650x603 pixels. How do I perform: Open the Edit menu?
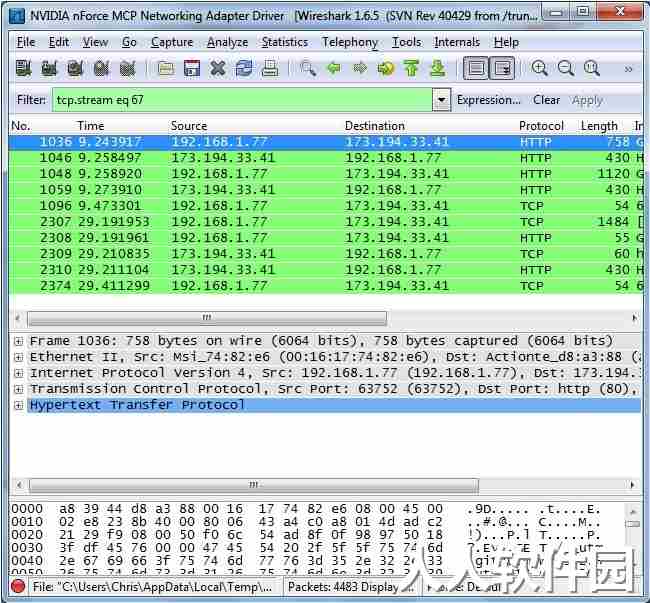click(x=59, y=42)
